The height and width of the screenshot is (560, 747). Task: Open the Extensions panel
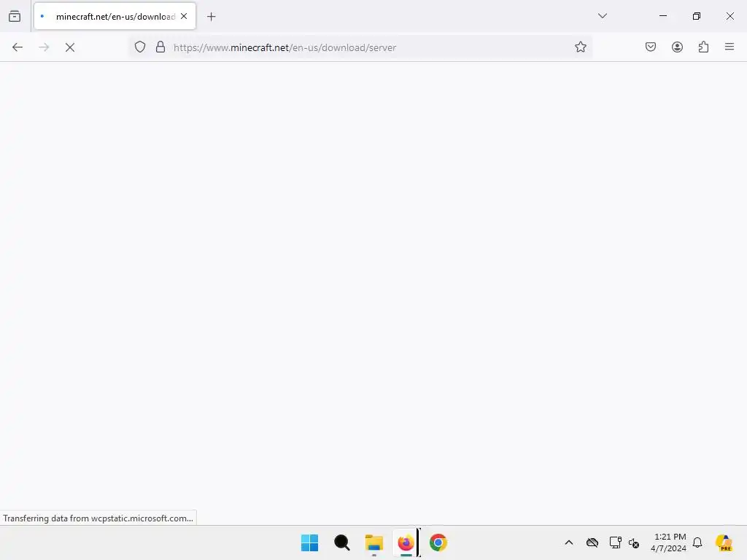coord(703,47)
